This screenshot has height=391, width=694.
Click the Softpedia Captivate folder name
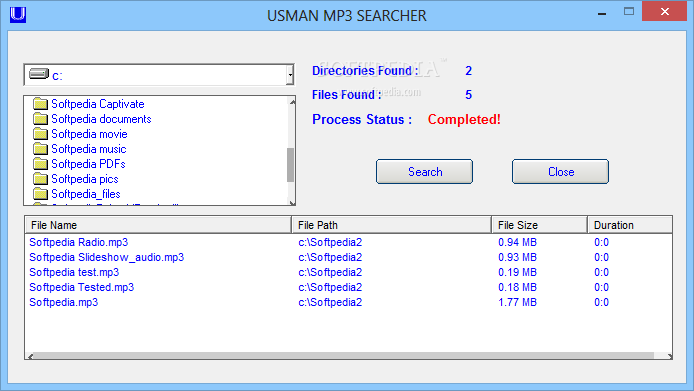point(98,104)
